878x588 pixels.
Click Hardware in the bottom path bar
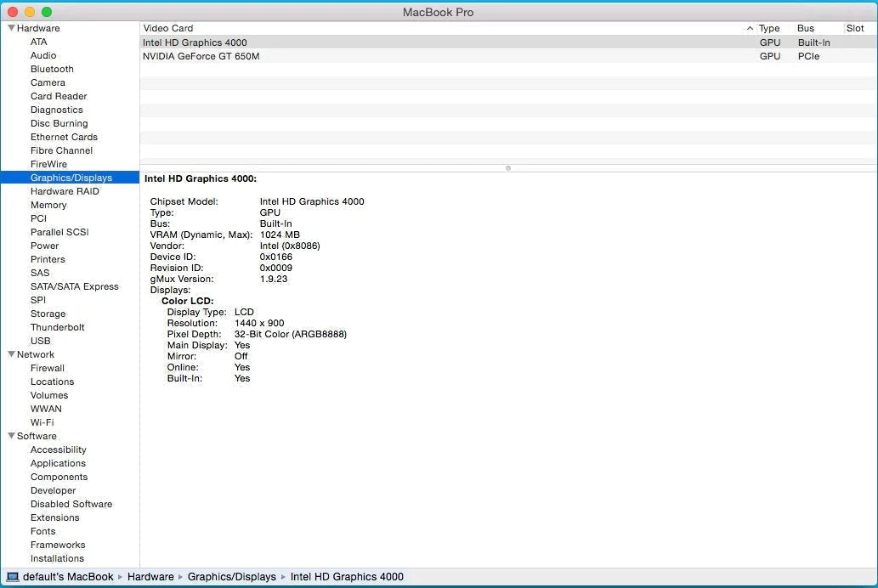[x=150, y=577]
